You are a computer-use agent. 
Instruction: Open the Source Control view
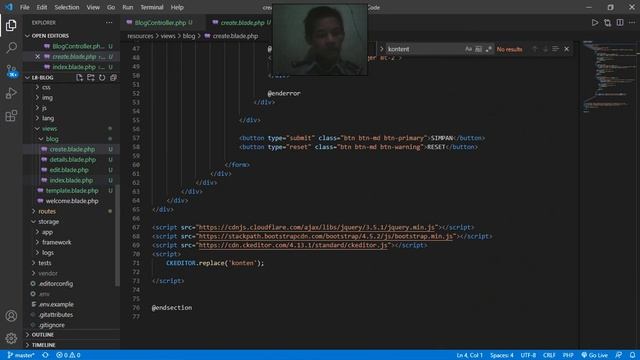[x=11, y=71]
